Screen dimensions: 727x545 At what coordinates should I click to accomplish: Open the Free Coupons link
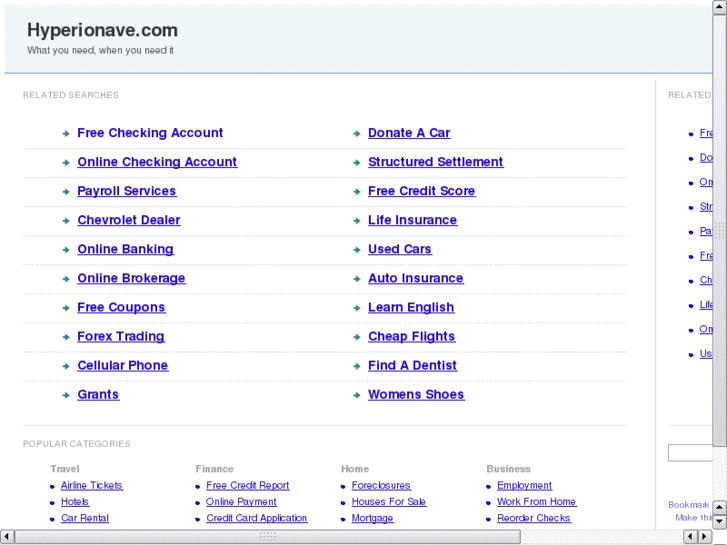[121, 308]
